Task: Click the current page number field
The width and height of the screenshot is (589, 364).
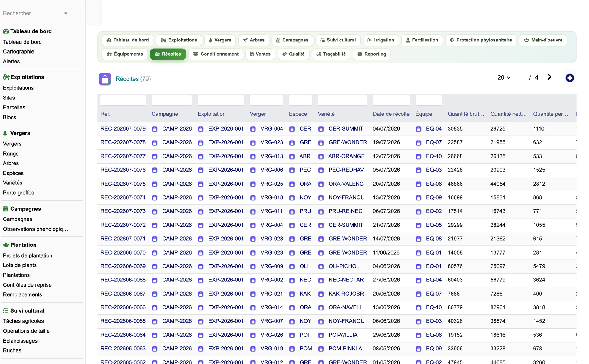Action: pos(522,77)
